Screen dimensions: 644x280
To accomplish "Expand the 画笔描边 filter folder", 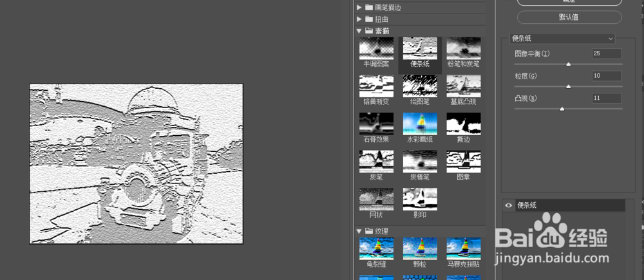I will click(359, 7).
